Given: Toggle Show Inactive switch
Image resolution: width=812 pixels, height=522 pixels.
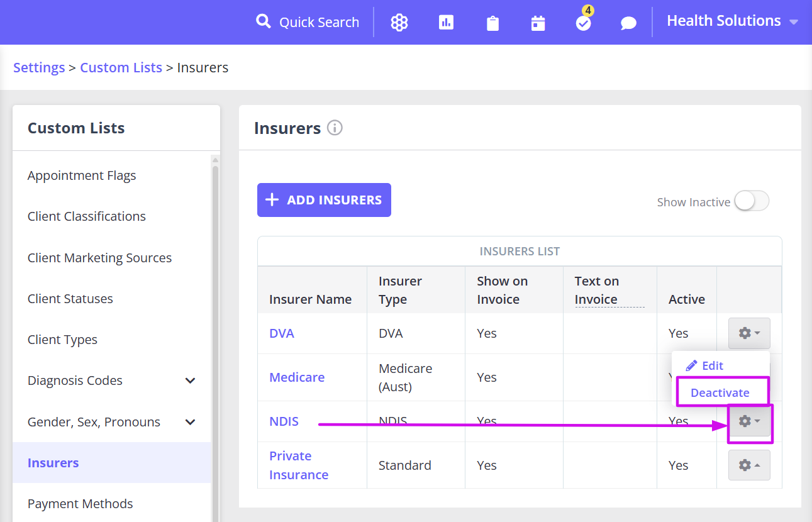Looking at the screenshot, I should click(752, 201).
